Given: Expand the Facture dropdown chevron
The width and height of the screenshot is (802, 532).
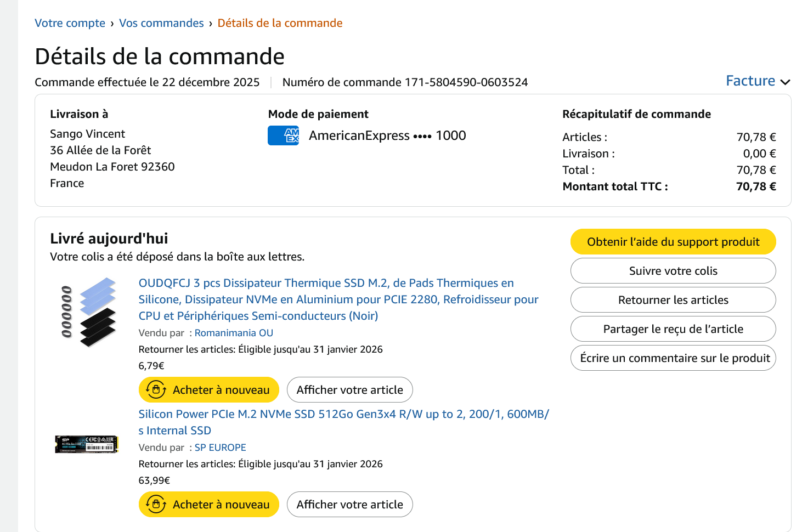Looking at the screenshot, I should coord(786,82).
